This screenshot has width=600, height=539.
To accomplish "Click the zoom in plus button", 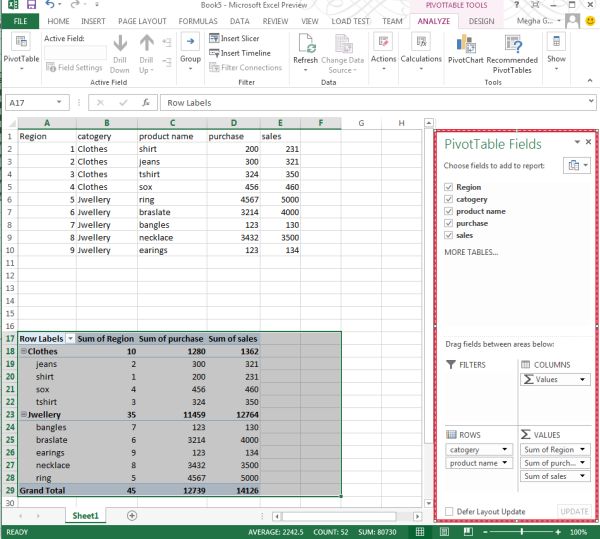I will tap(558, 532).
